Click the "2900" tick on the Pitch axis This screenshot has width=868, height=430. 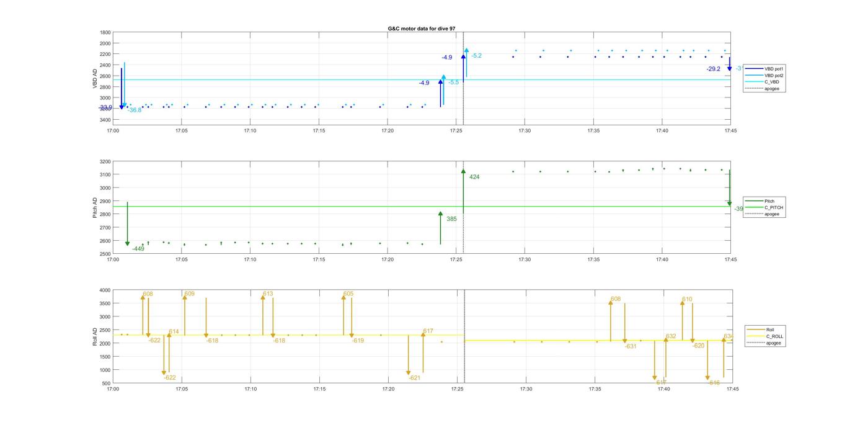tap(105, 202)
